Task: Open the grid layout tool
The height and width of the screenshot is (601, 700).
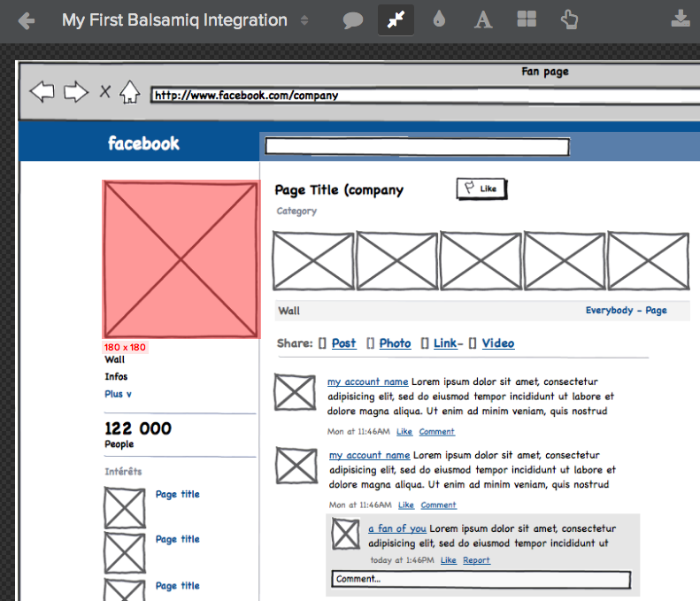Action: click(x=527, y=19)
